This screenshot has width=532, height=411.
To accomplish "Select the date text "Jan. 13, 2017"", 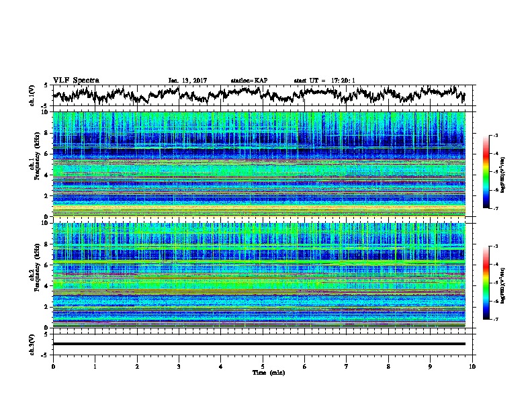I will [x=187, y=81].
